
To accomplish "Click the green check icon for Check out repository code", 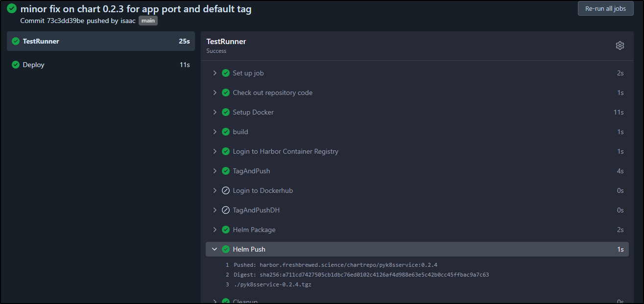I will (226, 93).
